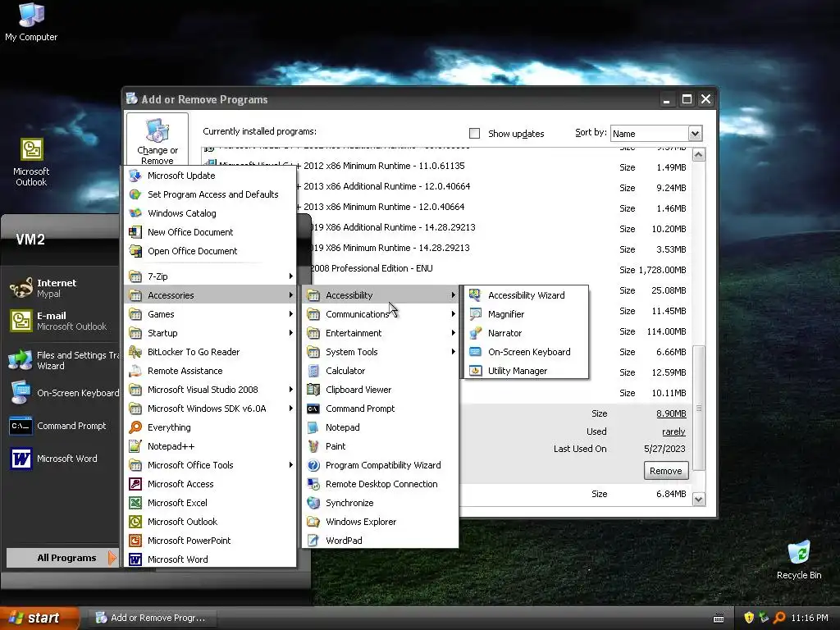The height and width of the screenshot is (630, 840).
Task: Expand Microsoft Visual Studio 2008 folder
Action: click(210, 390)
